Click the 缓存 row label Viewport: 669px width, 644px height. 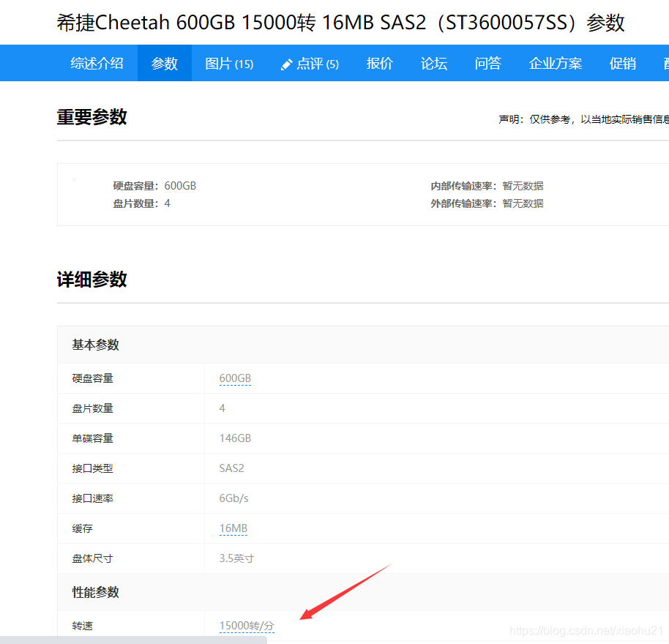coord(83,528)
